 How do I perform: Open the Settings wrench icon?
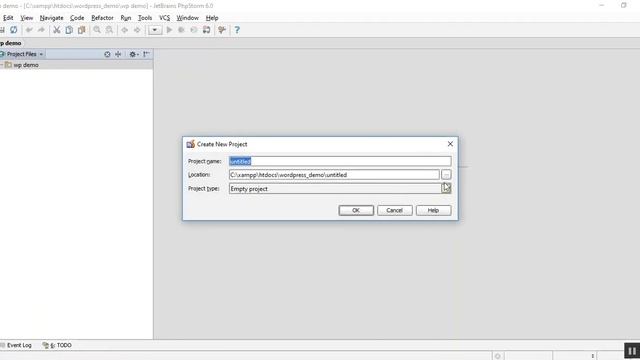click(222, 30)
